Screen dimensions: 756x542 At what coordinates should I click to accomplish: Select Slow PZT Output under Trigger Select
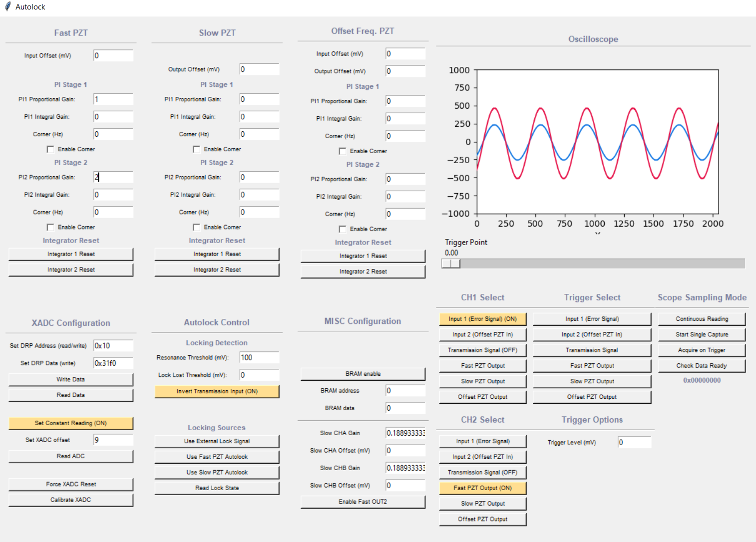pos(592,381)
